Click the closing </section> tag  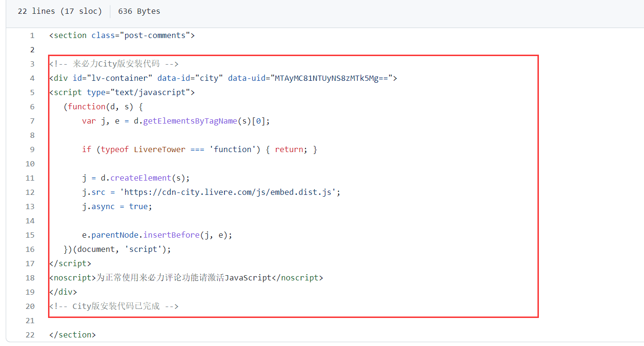point(72,335)
